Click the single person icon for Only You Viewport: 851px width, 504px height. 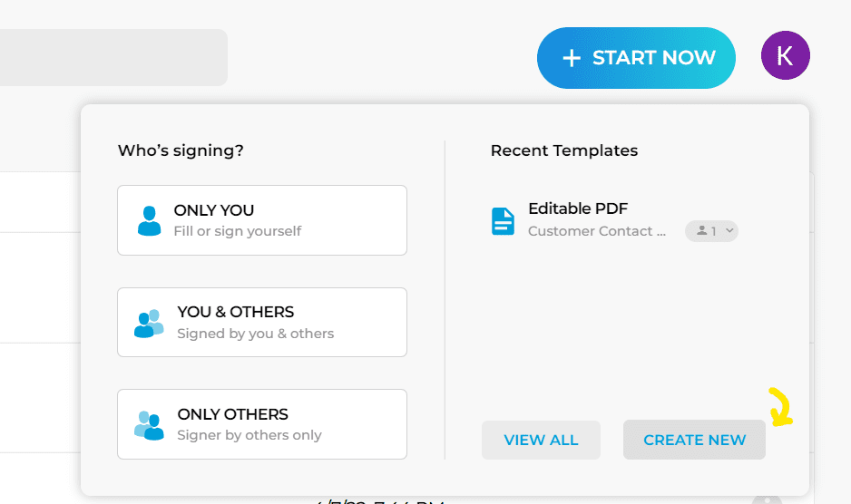click(x=150, y=221)
